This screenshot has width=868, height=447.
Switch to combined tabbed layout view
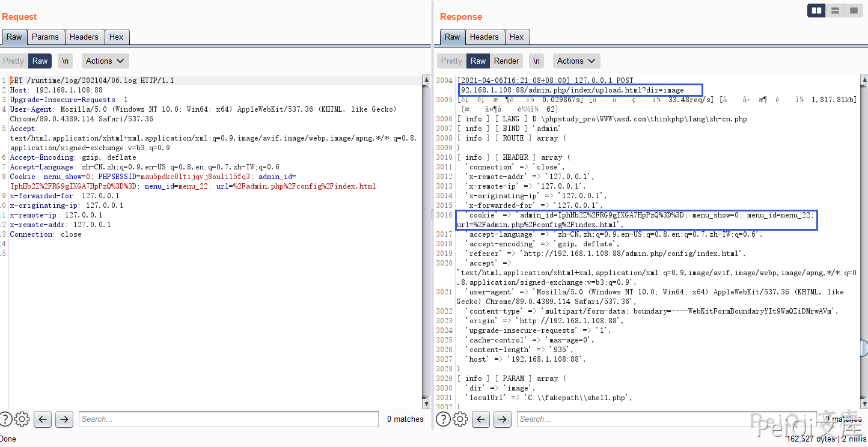pyautogui.click(x=853, y=10)
